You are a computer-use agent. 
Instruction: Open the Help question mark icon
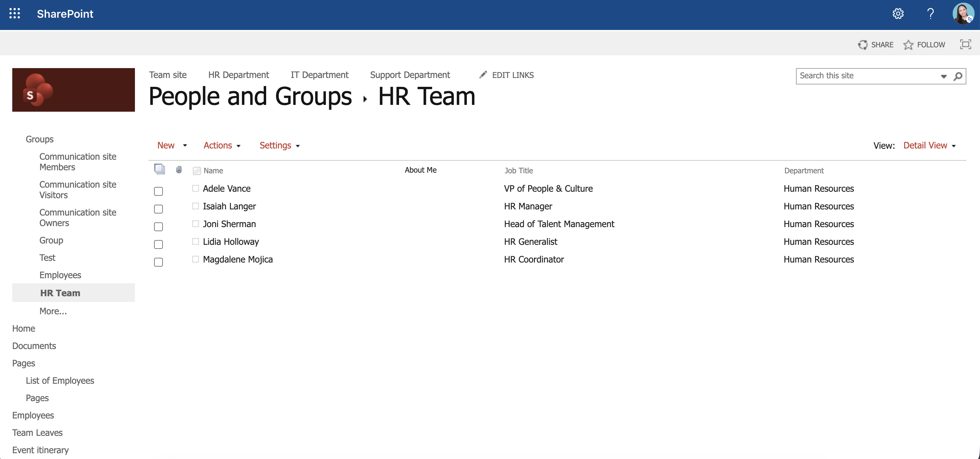pos(930,14)
